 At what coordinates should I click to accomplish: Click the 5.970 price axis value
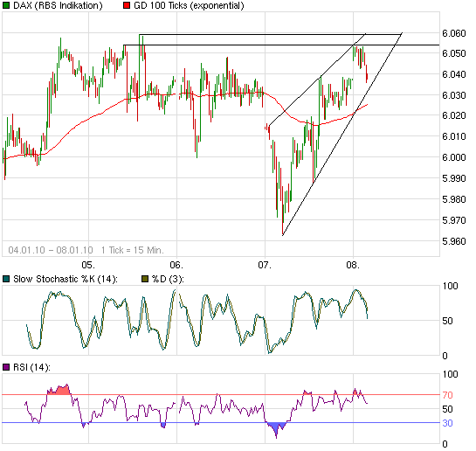coord(454,220)
